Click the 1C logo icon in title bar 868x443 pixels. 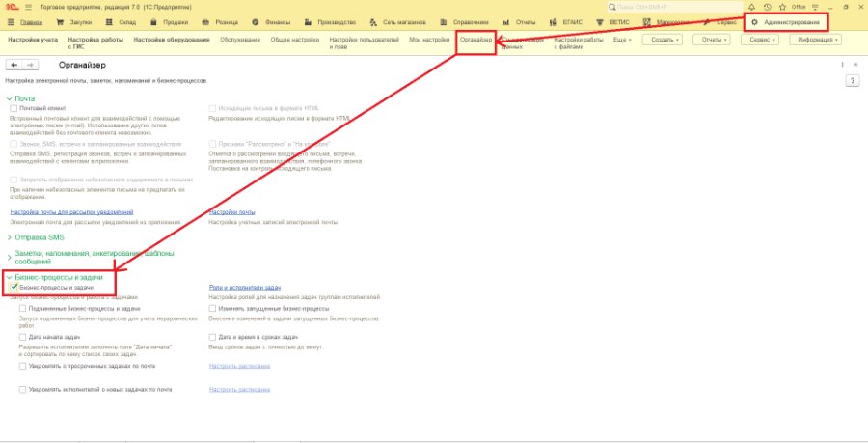coord(11,7)
